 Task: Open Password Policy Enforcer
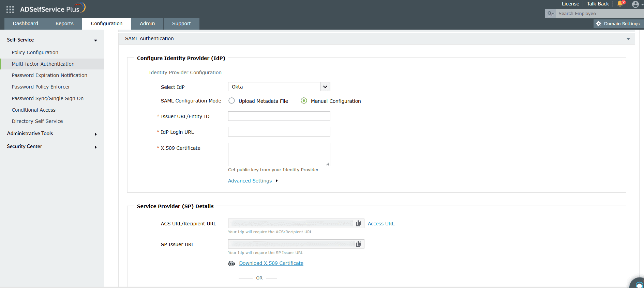[x=41, y=87]
